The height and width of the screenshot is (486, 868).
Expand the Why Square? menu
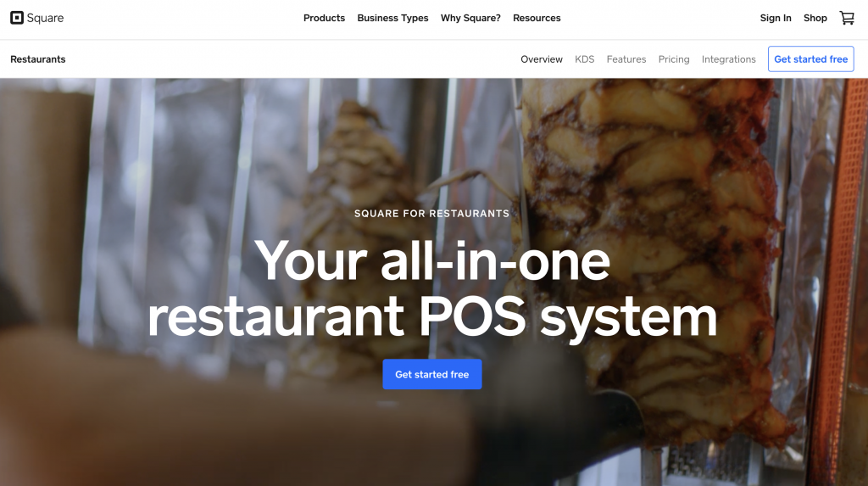(470, 18)
